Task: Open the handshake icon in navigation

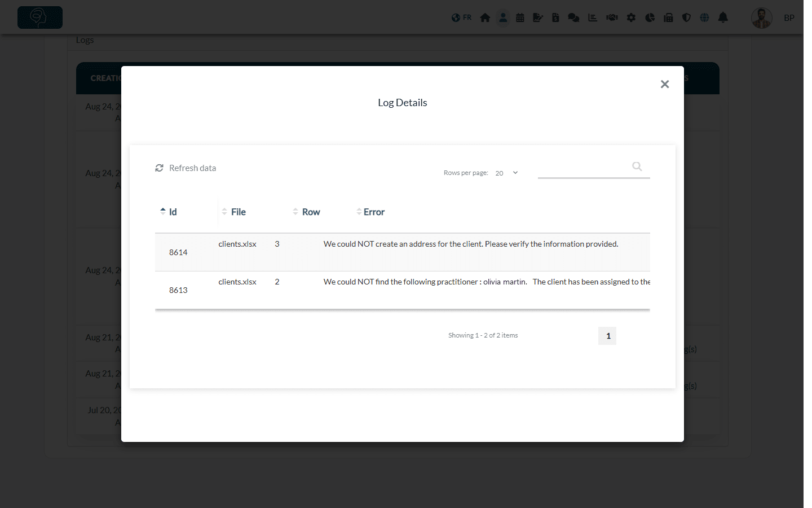Action: click(x=612, y=17)
